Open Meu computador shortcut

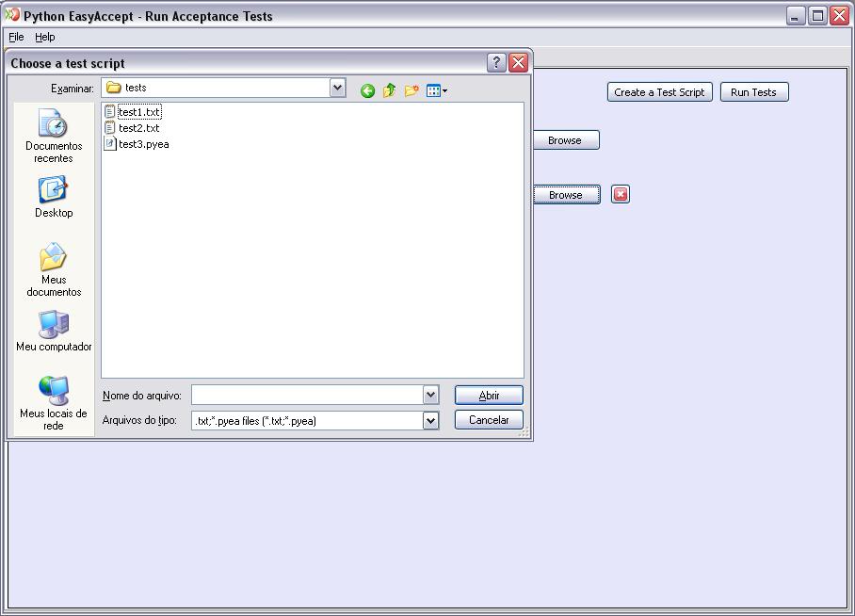(54, 331)
